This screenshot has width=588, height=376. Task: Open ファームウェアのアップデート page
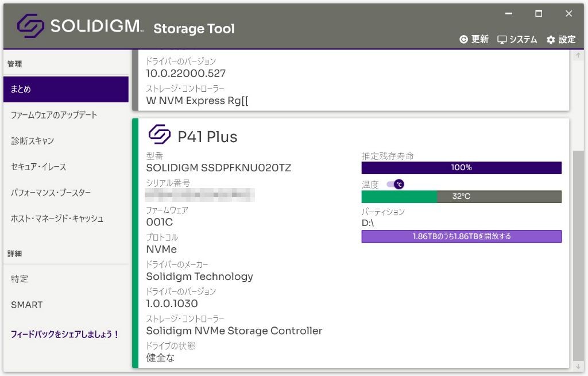pyautogui.click(x=54, y=115)
